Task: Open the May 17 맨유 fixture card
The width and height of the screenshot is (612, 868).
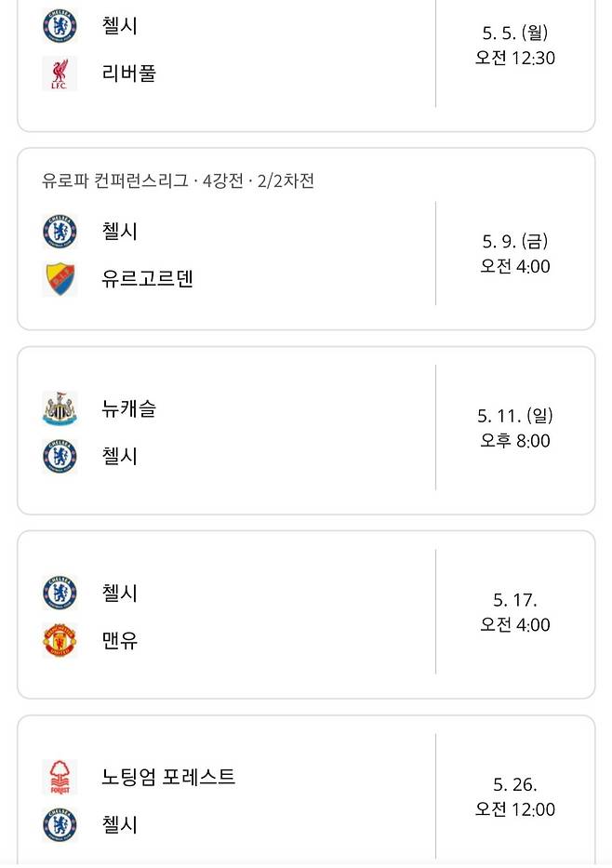Action: point(306,614)
